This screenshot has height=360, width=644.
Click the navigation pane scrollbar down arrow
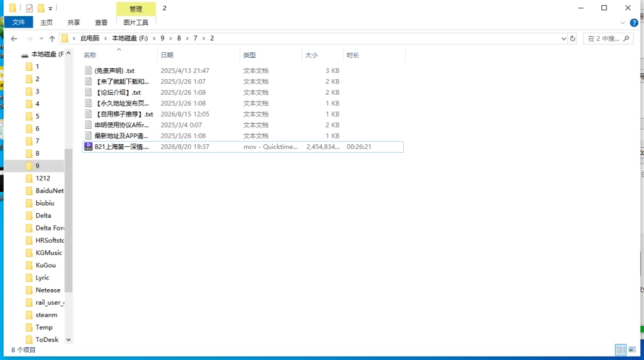tap(69, 340)
